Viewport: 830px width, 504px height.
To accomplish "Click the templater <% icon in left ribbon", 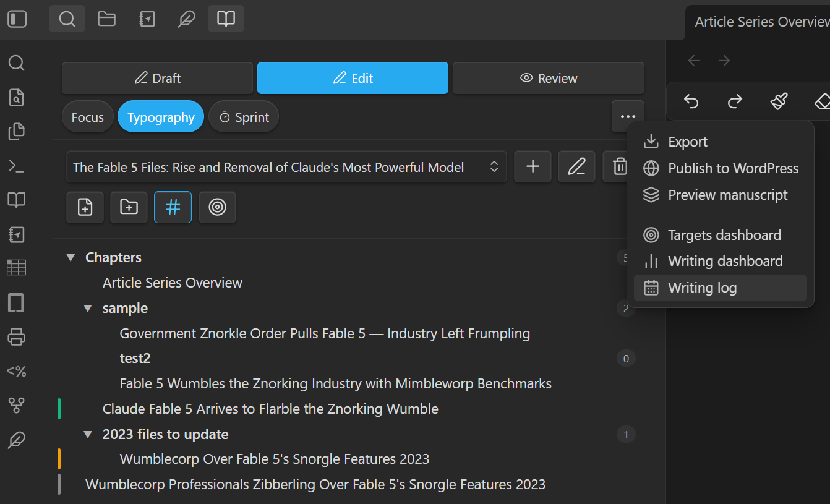I will pyautogui.click(x=17, y=372).
